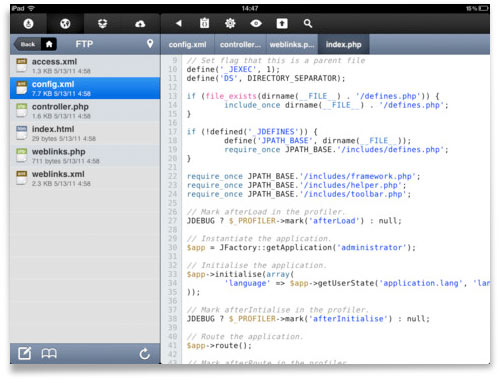Open the cloud upload source icon
This screenshot has width=499, height=379.
click(x=140, y=24)
